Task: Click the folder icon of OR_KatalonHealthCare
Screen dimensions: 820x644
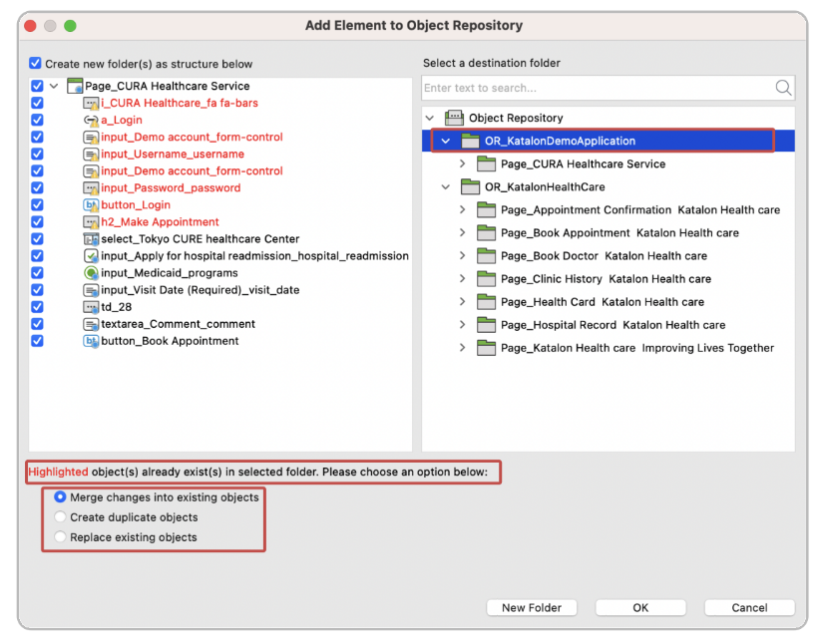Action: point(470,186)
